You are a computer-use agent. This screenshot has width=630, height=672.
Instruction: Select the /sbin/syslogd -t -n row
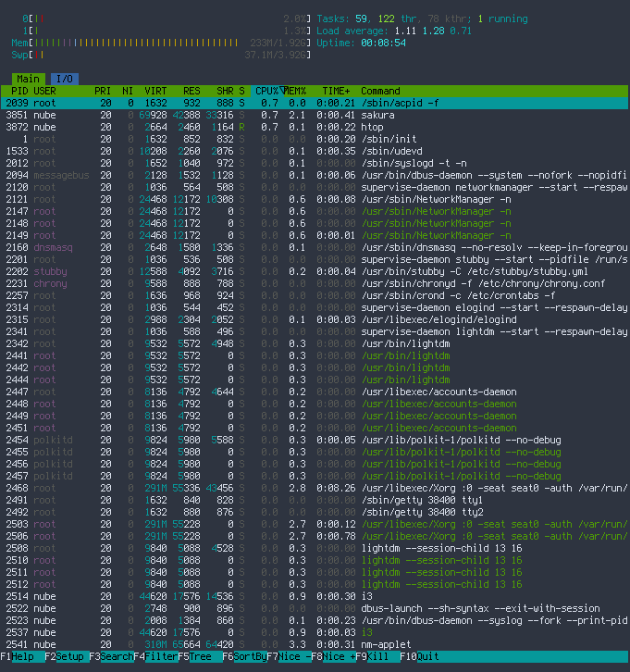(x=315, y=163)
